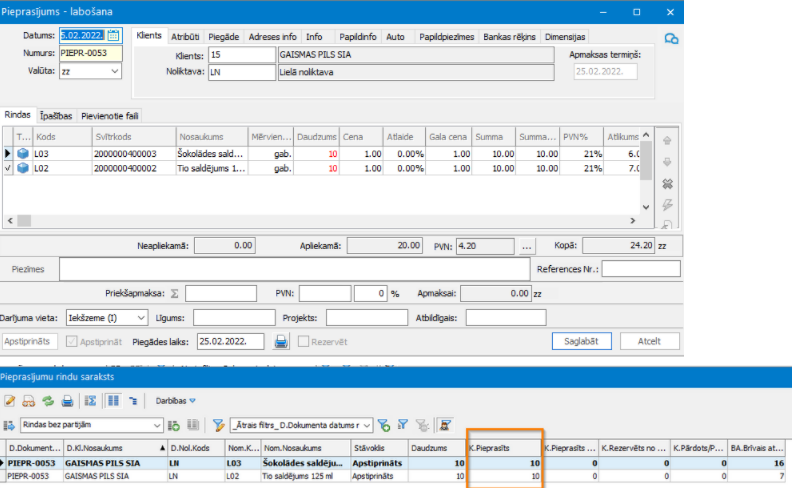The image size is (794, 488).
Task: Click the Apstiprināts status button
Action: (x=29, y=341)
